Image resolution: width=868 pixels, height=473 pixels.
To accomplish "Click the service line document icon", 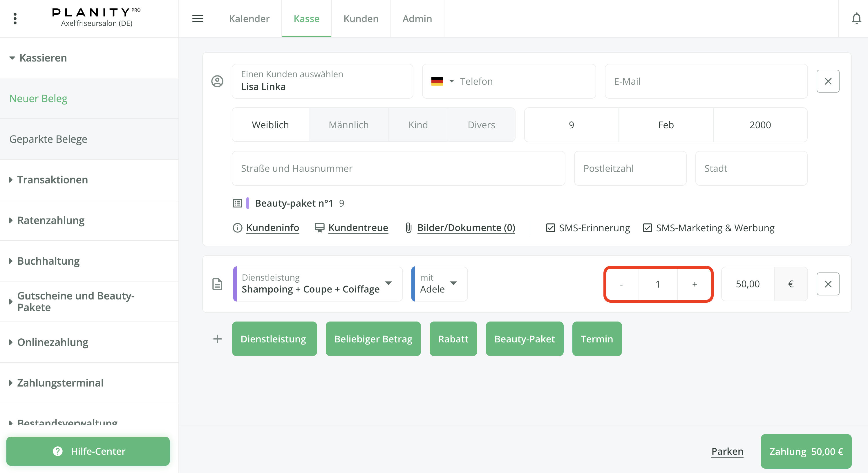I will point(217,284).
